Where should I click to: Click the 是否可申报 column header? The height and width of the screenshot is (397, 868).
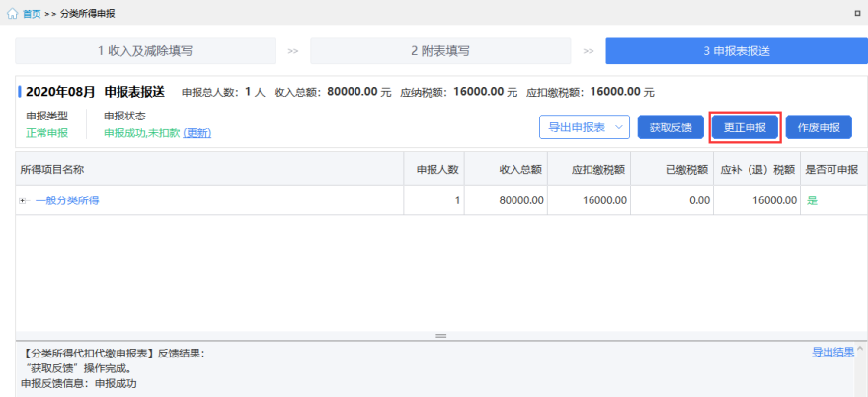(832, 170)
